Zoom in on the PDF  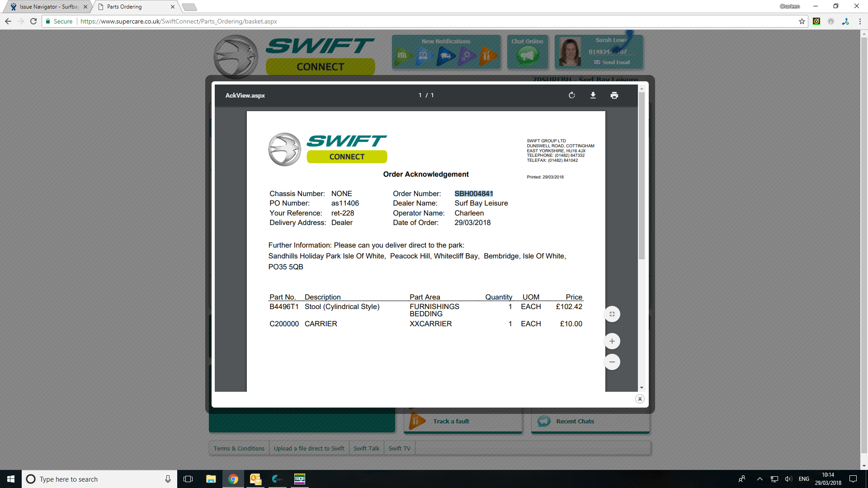pyautogui.click(x=612, y=342)
